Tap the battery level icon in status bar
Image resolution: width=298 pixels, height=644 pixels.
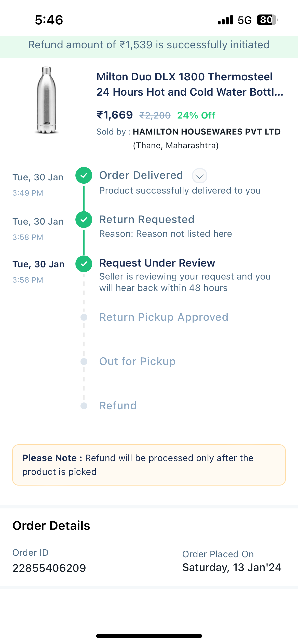coord(267,20)
